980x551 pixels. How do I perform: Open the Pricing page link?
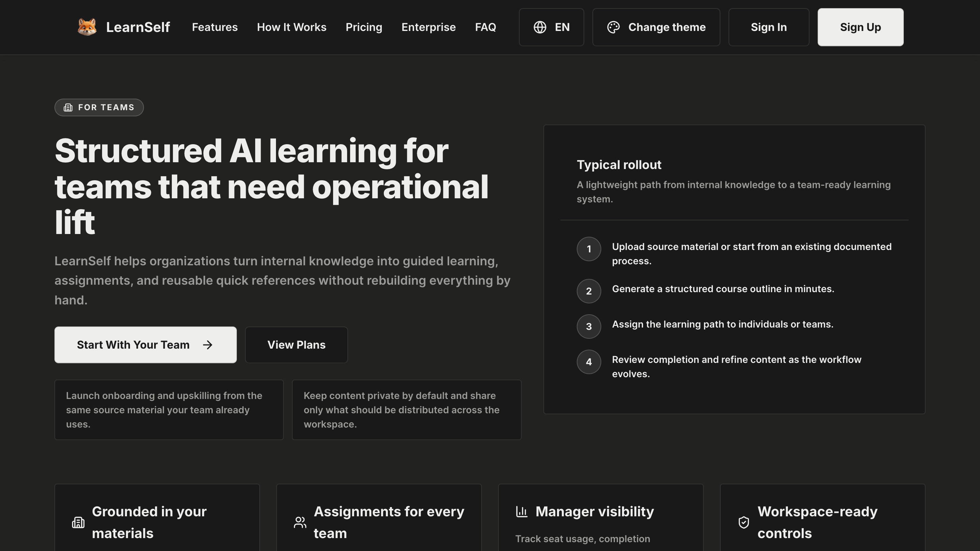coord(364,27)
